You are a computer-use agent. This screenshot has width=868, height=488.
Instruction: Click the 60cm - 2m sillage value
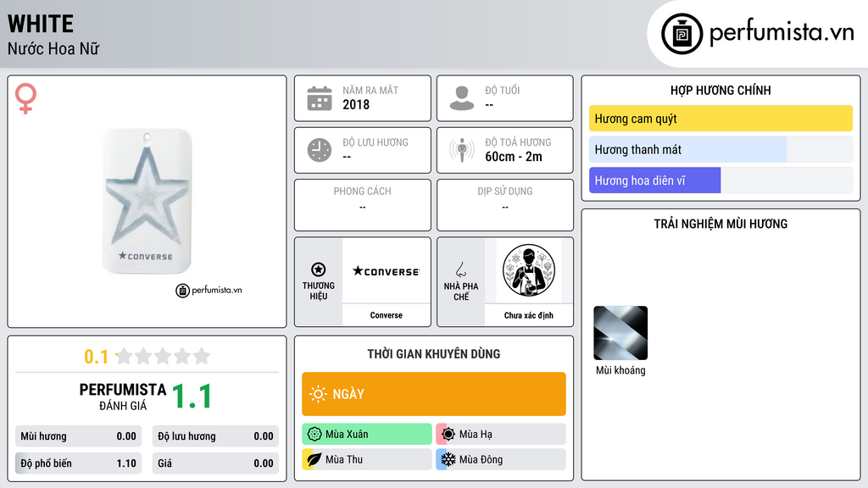coord(514,157)
